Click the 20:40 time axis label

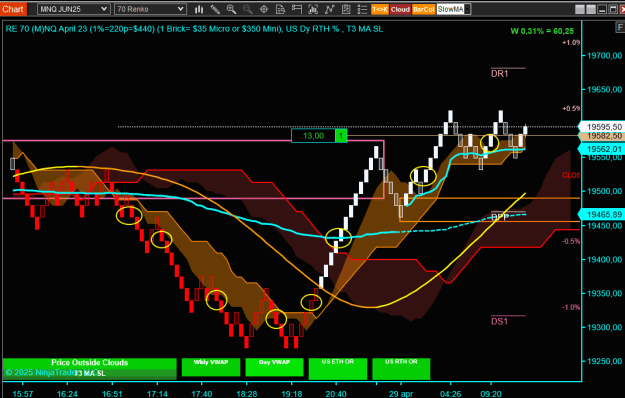(336, 394)
